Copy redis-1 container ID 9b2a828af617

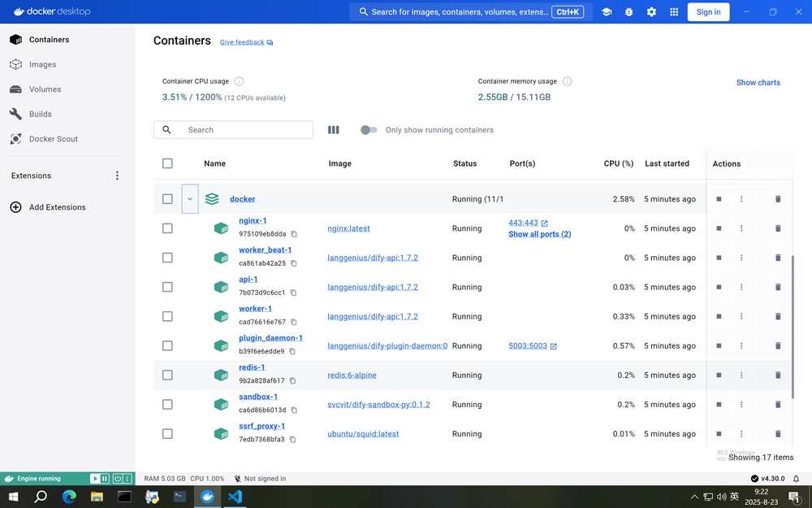[292, 380]
